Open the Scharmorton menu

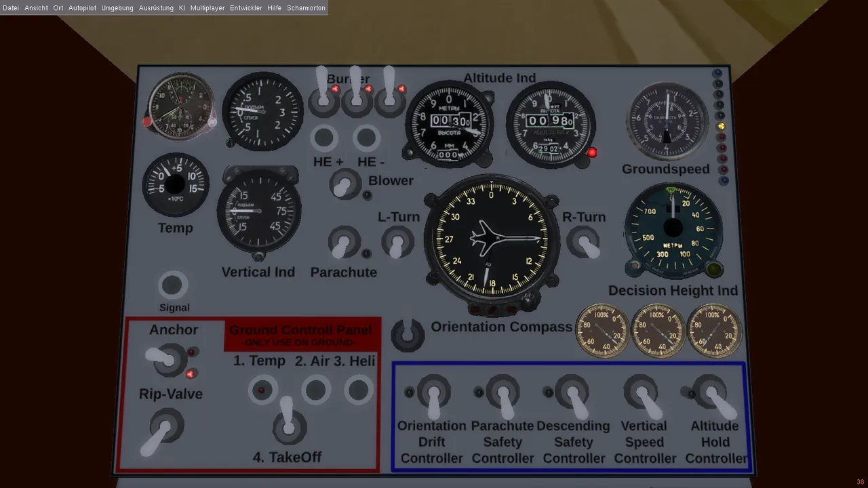click(306, 8)
